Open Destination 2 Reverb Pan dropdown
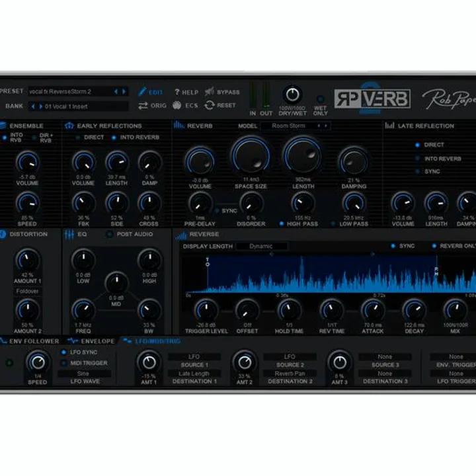 tap(290, 374)
